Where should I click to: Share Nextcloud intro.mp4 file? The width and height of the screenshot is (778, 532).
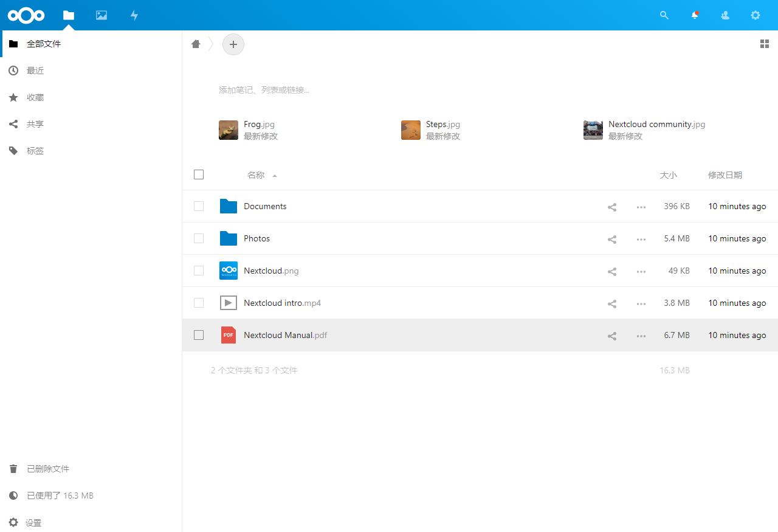click(x=612, y=303)
